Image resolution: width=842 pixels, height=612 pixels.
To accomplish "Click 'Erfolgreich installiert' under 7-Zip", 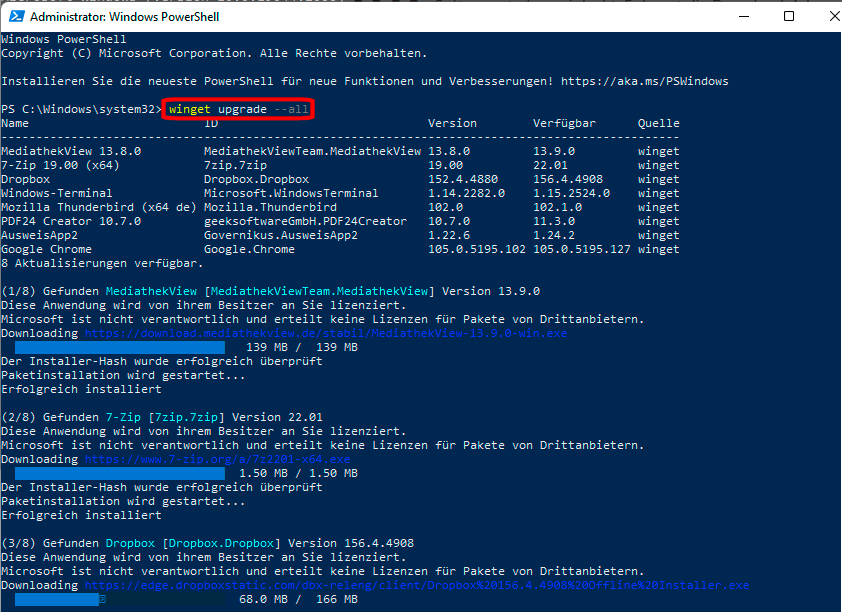I will click(81, 515).
